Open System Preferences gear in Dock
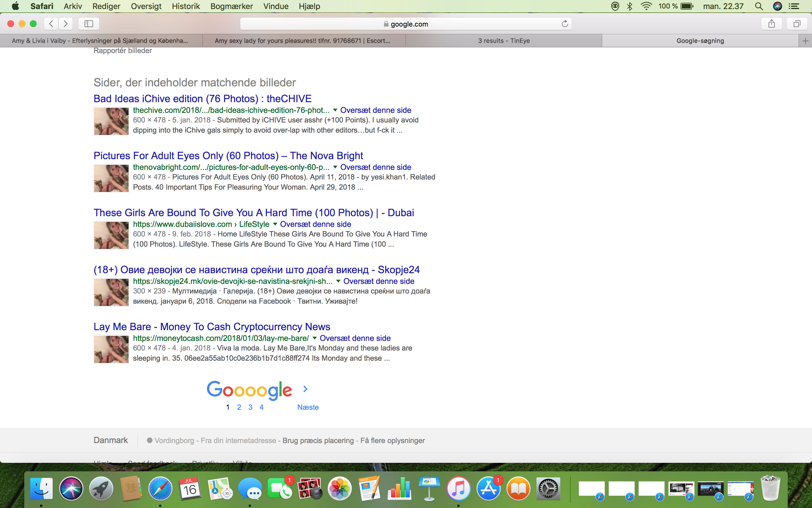 (x=548, y=488)
